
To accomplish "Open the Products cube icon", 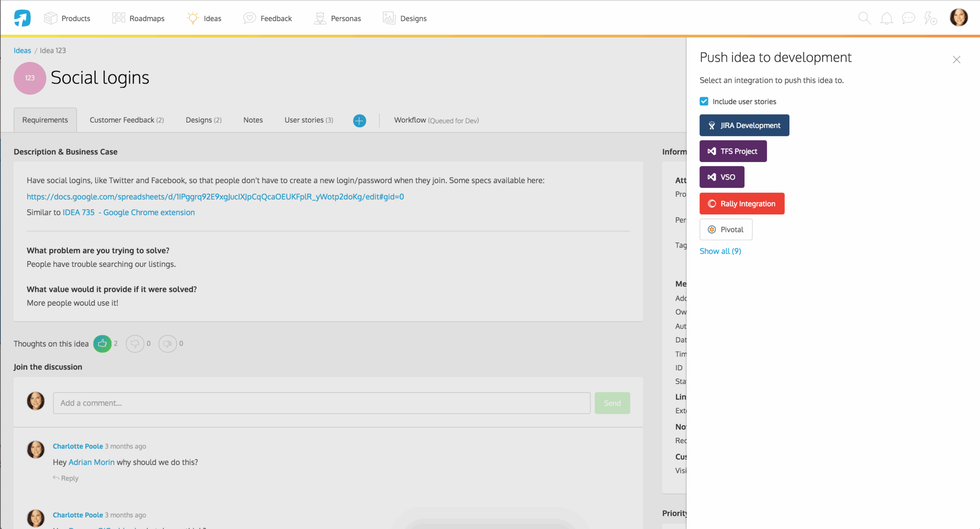I will 51,18.
